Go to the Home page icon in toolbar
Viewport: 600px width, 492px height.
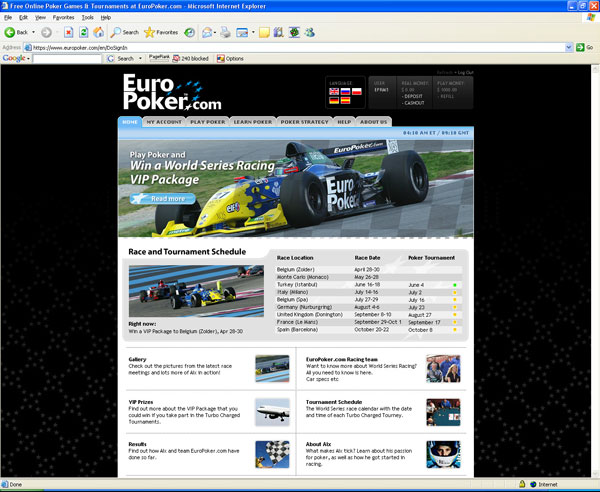98,33
